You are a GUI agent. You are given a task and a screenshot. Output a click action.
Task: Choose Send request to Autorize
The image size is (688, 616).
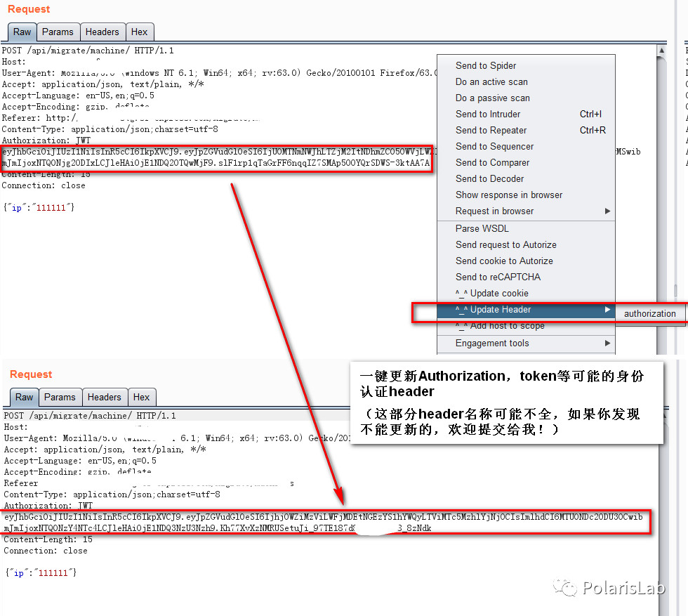pyautogui.click(x=526, y=245)
